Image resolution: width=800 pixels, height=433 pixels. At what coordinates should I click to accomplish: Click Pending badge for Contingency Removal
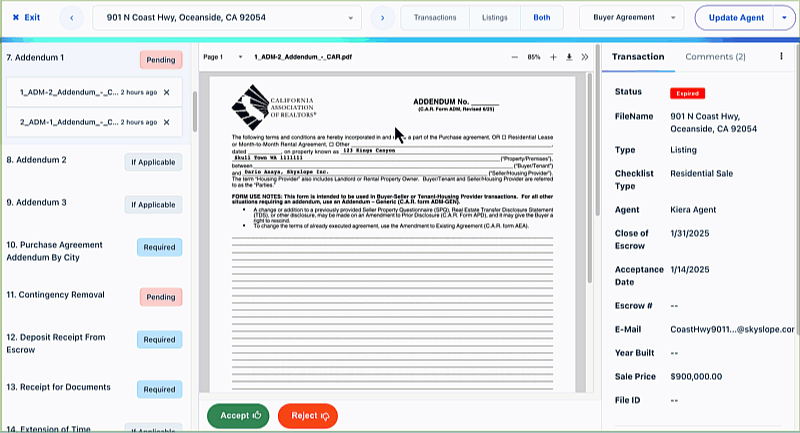click(161, 297)
